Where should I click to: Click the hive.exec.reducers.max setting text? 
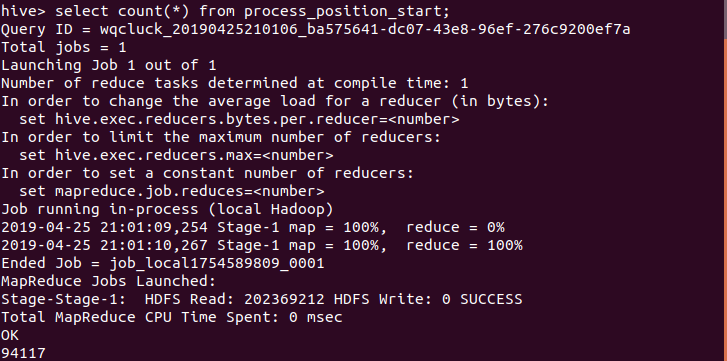pyautogui.click(x=176, y=155)
